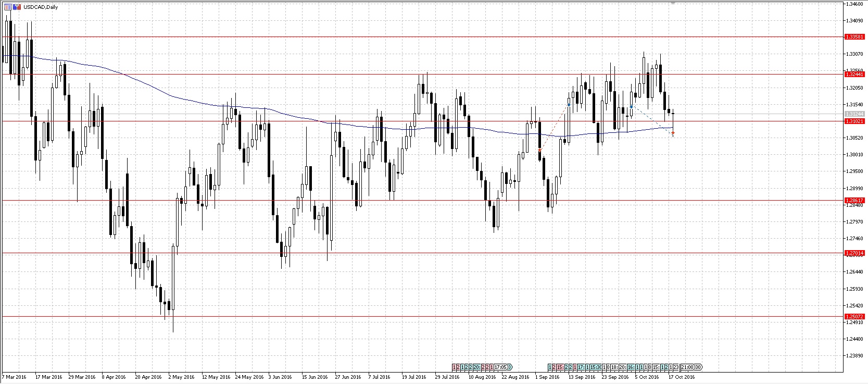Click the 1 Sep 2016 date label
868x384 pixels.
coord(546,377)
